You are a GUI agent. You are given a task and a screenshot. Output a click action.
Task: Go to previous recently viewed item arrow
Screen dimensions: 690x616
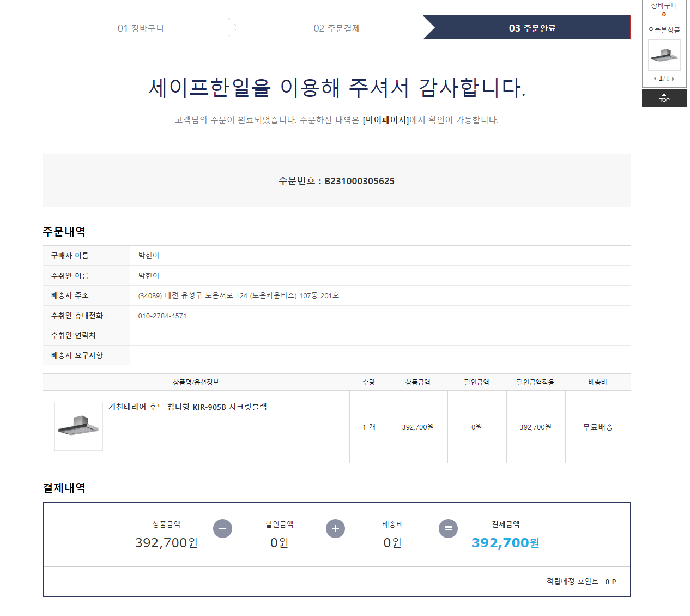pyautogui.click(x=655, y=78)
